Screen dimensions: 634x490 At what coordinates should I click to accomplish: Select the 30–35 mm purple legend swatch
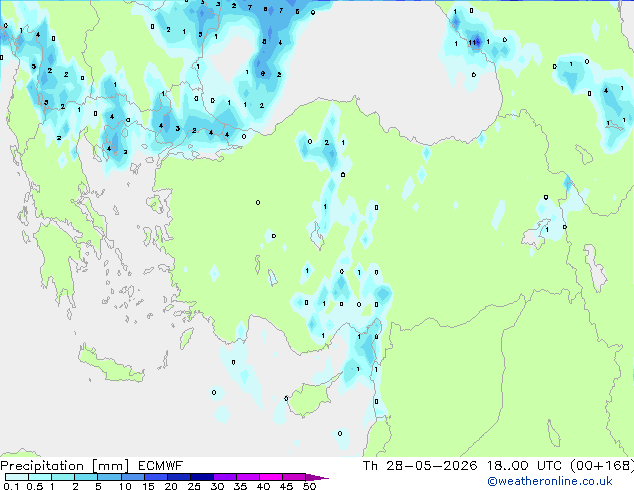point(225,477)
